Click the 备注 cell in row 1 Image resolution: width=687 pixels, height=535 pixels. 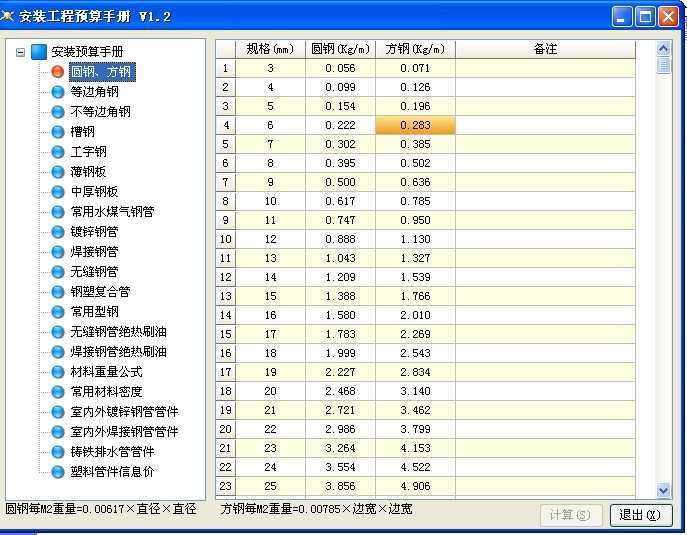(x=545, y=68)
